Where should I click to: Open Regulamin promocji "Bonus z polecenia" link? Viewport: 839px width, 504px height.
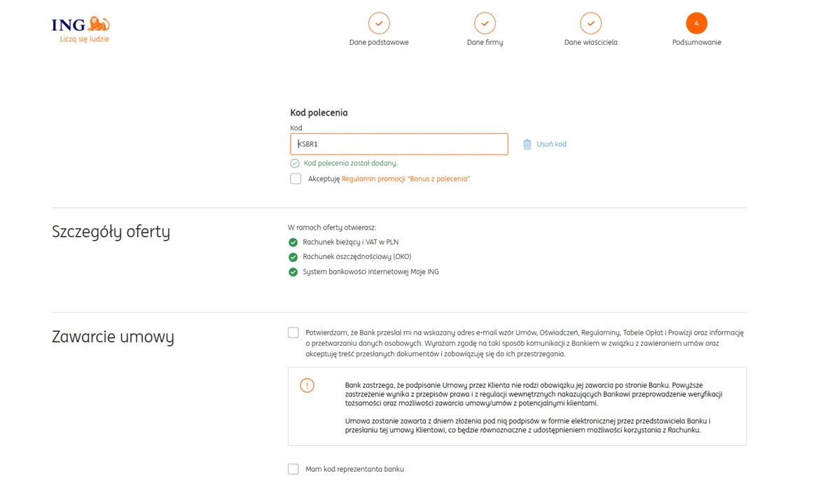click(x=405, y=178)
